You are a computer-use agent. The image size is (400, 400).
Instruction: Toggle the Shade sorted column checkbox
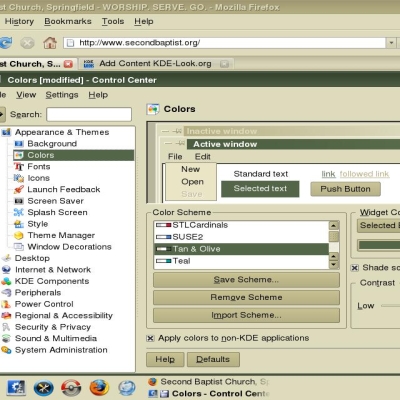[355, 268]
